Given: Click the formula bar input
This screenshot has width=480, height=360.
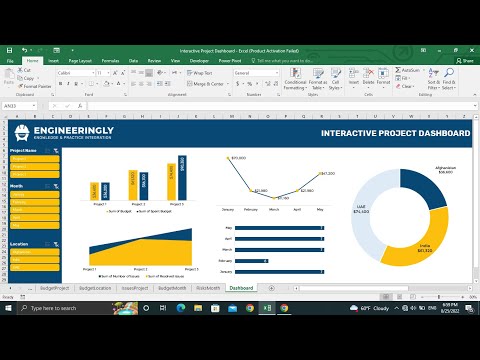Looking at the screenshot, I should point(279,106).
